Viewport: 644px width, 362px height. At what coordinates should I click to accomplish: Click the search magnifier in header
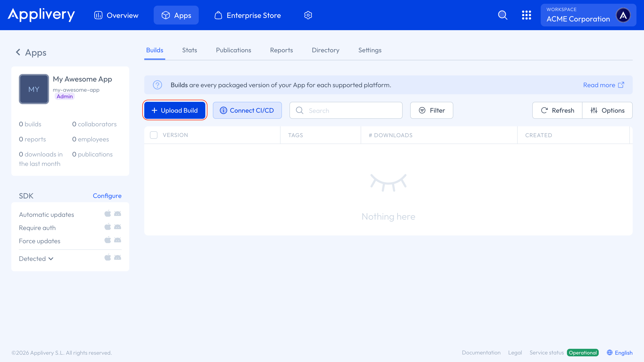coord(503,15)
